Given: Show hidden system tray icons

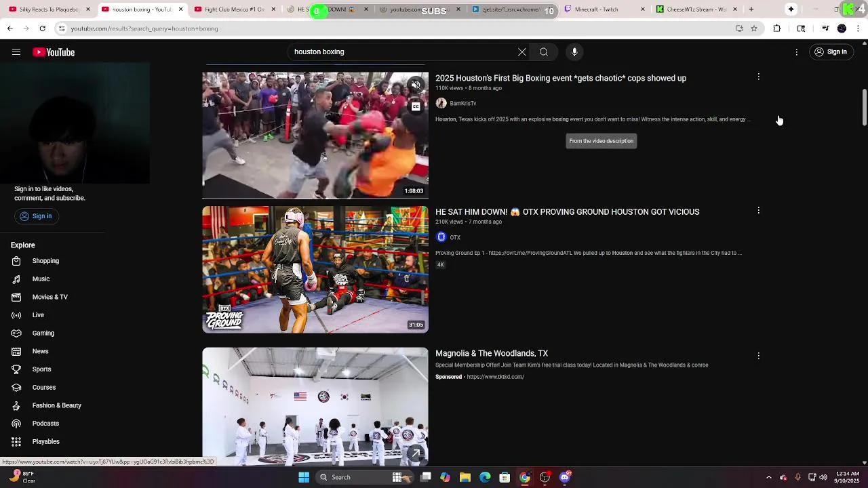Looking at the screenshot, I should pyautogui.click(x=768, y=477).
